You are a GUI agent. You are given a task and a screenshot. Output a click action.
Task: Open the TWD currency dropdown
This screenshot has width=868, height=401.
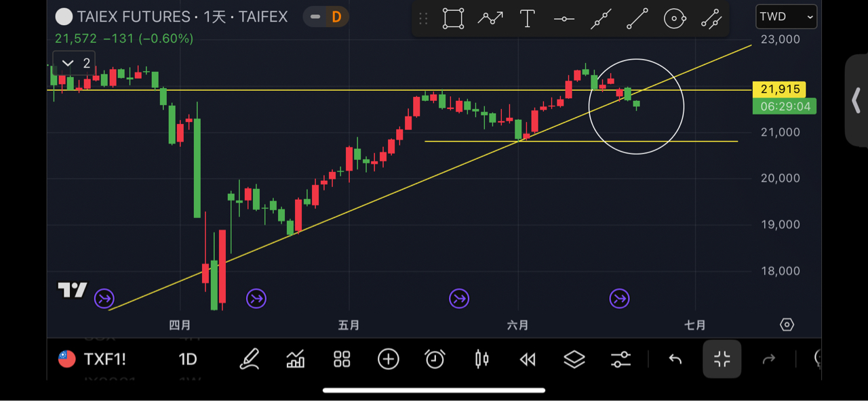coord(787,17)
